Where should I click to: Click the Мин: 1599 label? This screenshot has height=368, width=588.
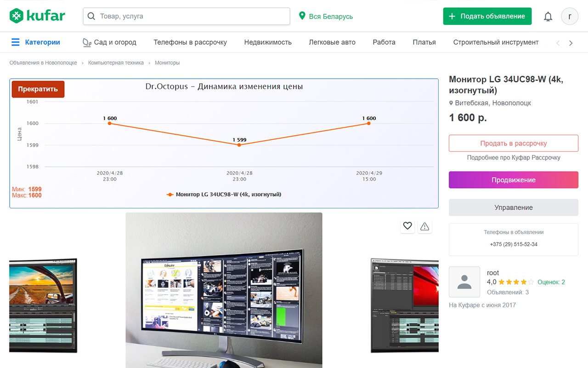[x=27, y=189]
